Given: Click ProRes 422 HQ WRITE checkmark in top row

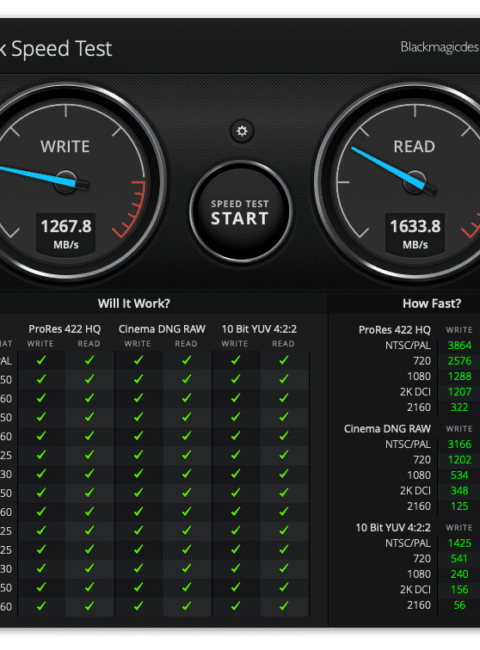Looking at the screenshot, I should (x=41, y=360).
